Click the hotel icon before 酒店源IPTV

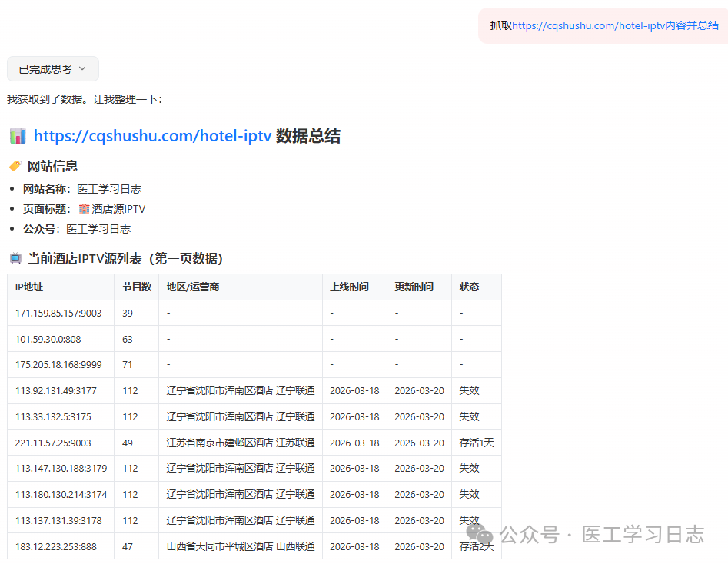click(85, 208)
